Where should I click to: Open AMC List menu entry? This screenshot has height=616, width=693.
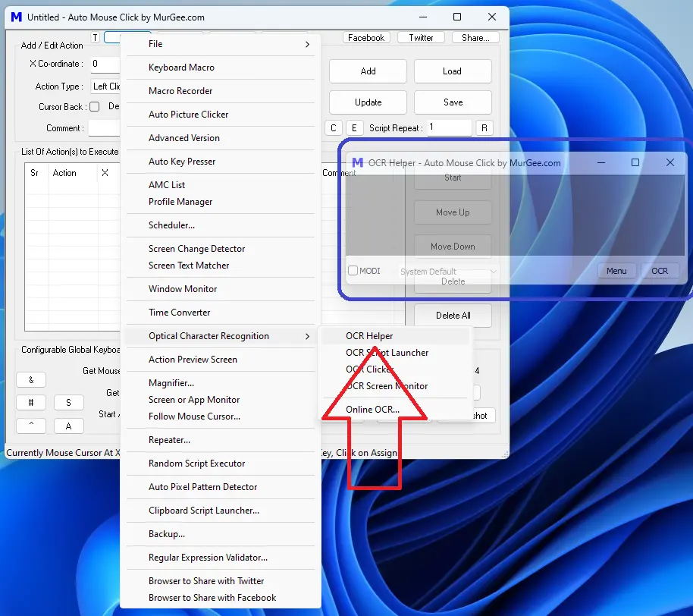221,185
